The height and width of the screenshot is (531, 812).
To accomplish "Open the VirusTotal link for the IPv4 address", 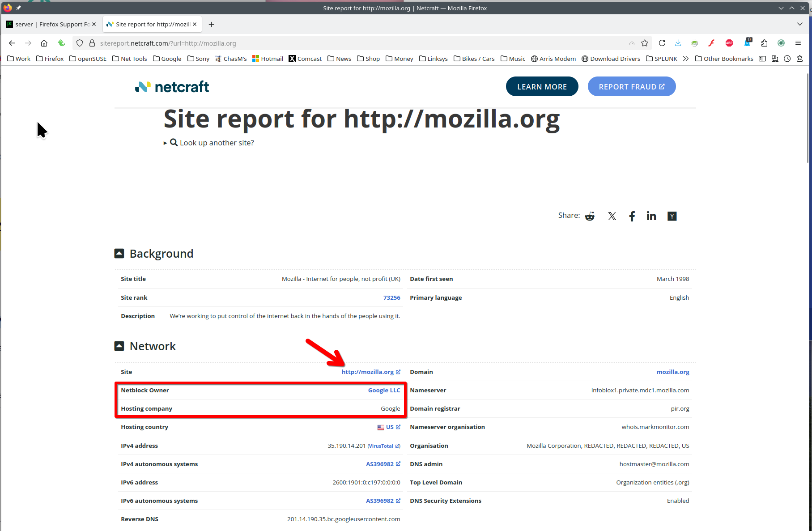I will (x=384, y=446).
